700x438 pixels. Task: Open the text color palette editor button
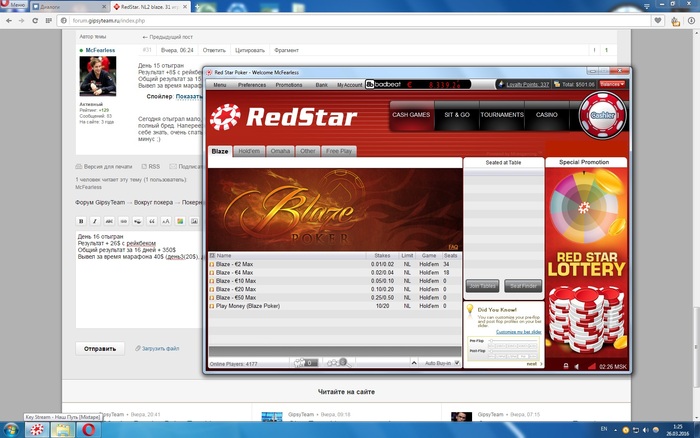point(180,221)
